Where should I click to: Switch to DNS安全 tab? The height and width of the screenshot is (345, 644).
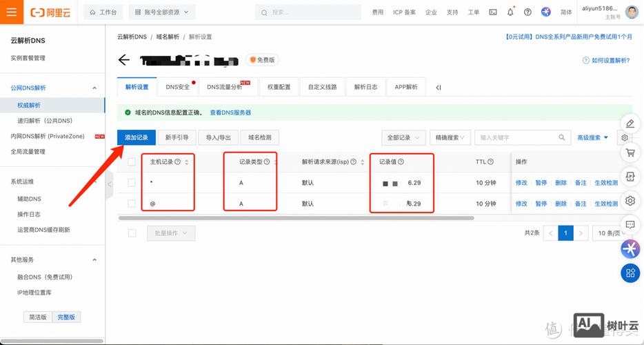(x=177, y=87)
